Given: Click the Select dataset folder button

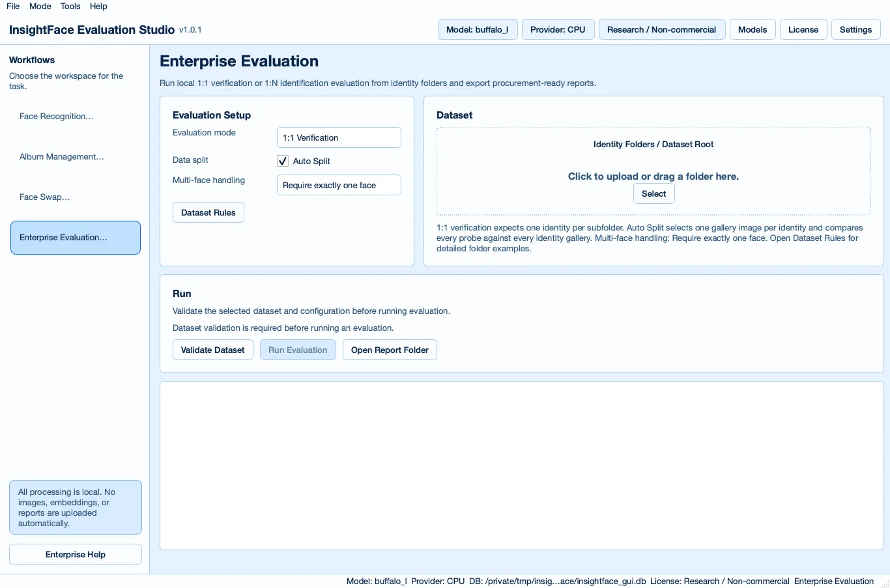Looking at the screenshot, I should pos(653,193).
